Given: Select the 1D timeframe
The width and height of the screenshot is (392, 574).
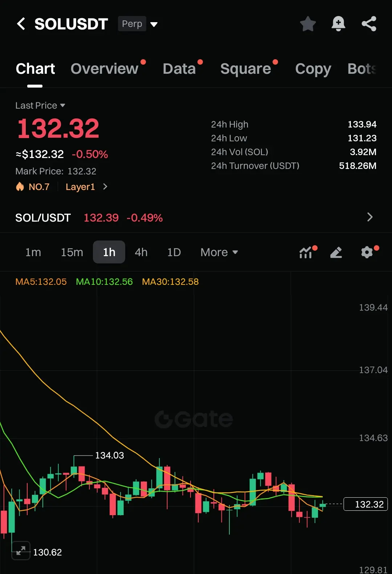Looking at the screenshot, I should [x=174, y=252].
